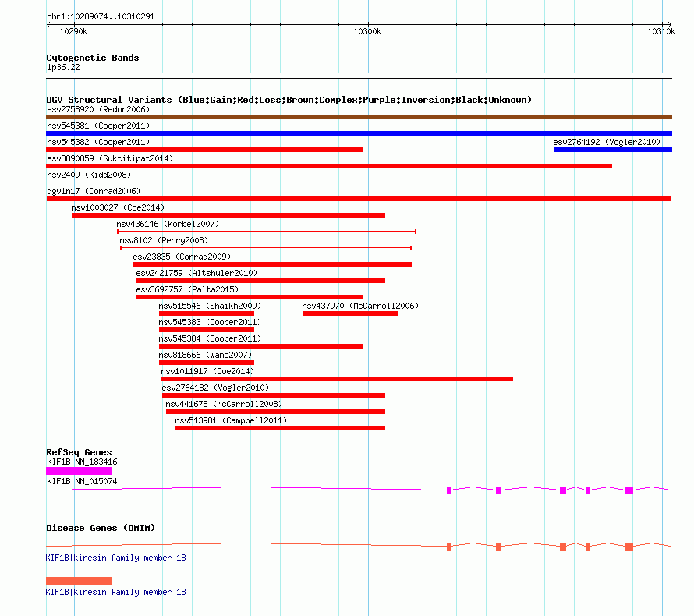Click the nsv441678 (McCarroll2008) label
The image size is (694, 616).
click(224, 404)
